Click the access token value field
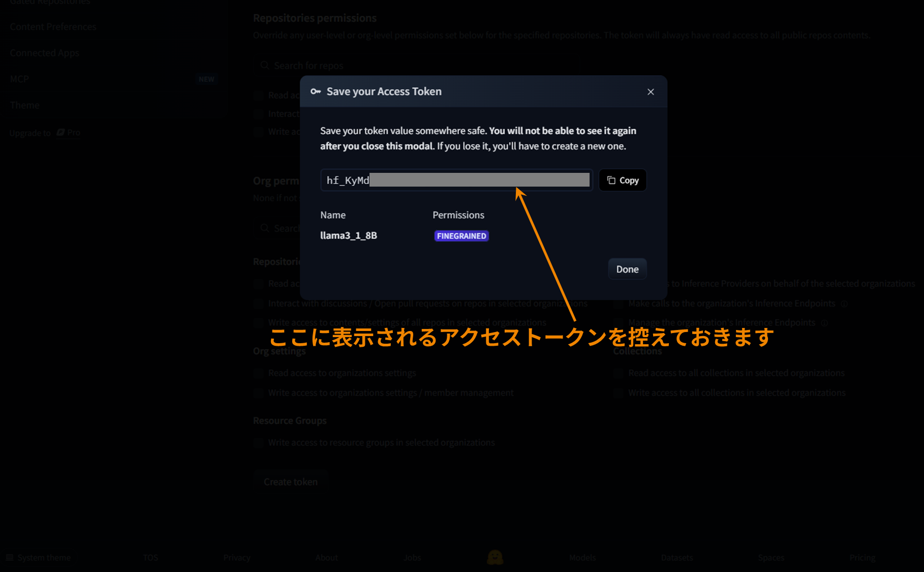This screenshot has width=924, height=572. click(456, 180)
